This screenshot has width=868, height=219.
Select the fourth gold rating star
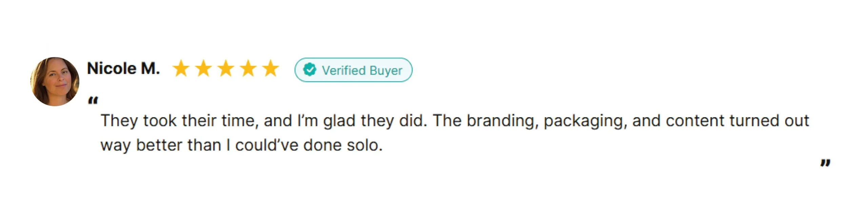pos(248,69)
